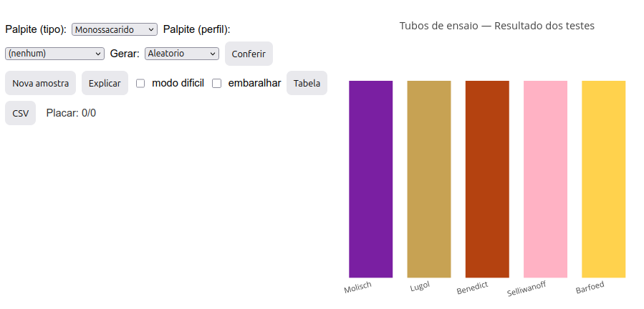Export results with the CSV button
Image resolution: width=644 pixels, height=309 pixels.
click(20, 113)
